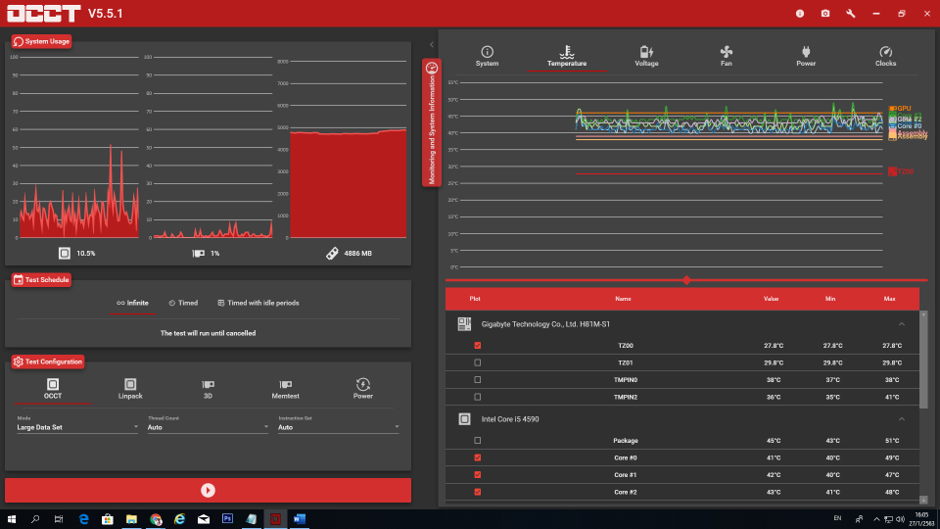The width and height of the screenshot is (940, 529).
Task: Click the System Usage panel label
Action: click(41, 41)
